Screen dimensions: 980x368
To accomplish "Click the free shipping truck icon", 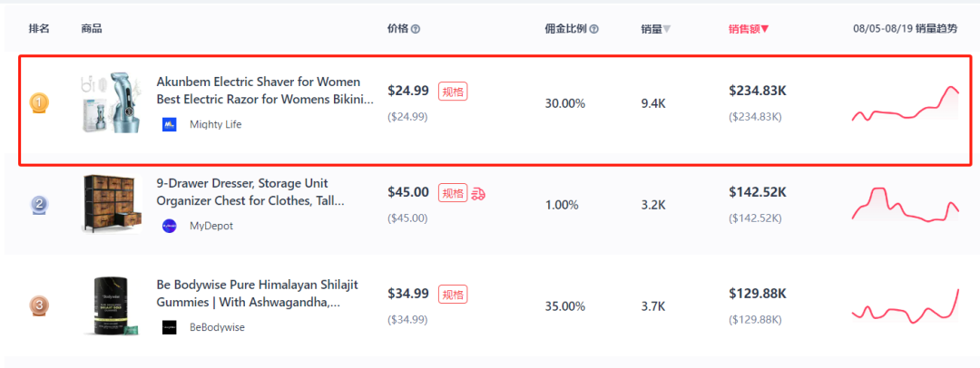I will (x=479, y=194).
